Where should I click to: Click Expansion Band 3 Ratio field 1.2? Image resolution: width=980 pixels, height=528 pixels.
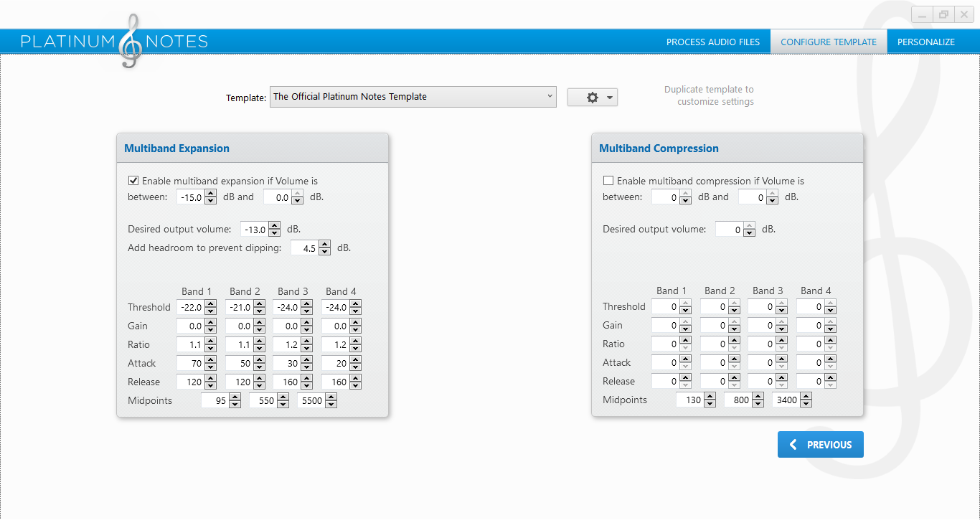[x=286, y=344]
